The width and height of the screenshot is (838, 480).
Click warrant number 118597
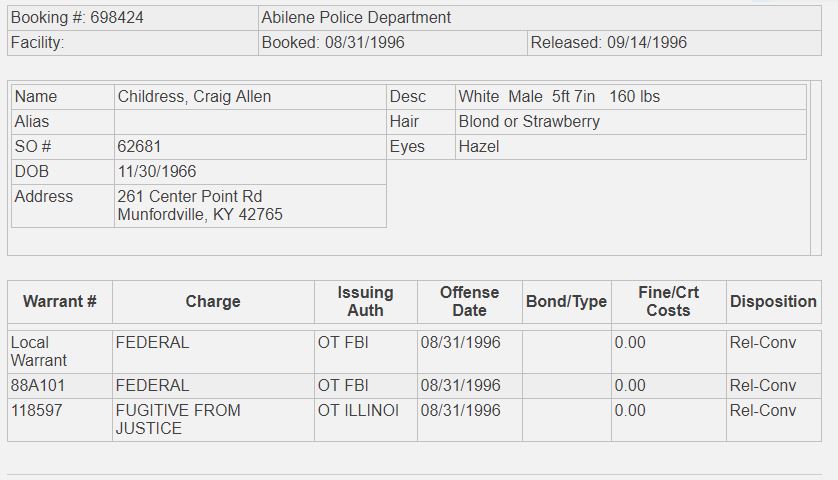36,411
